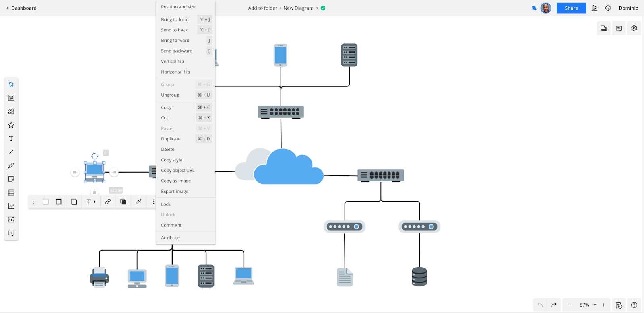Click the link icon in floating toolbar

108,202
